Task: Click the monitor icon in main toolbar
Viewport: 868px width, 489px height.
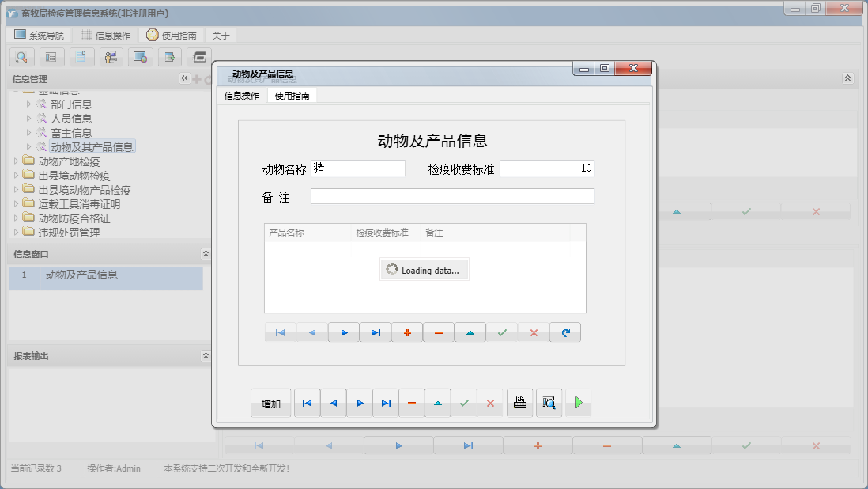Action: click(x=141, y=57)
